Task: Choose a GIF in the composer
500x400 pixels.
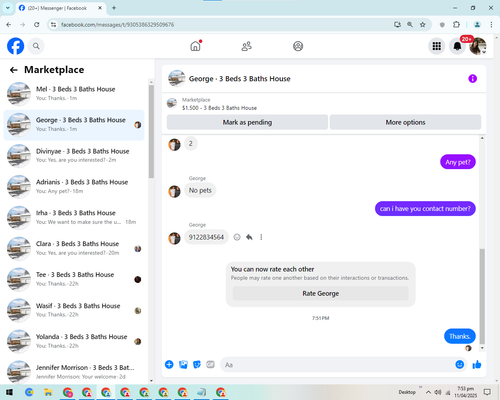Action: point(210,364)
